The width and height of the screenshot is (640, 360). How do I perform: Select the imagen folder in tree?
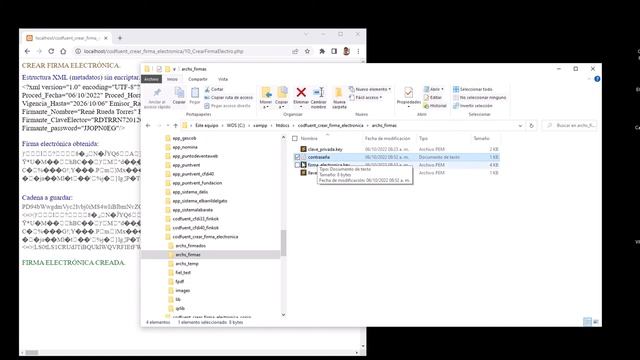point(182,291)
